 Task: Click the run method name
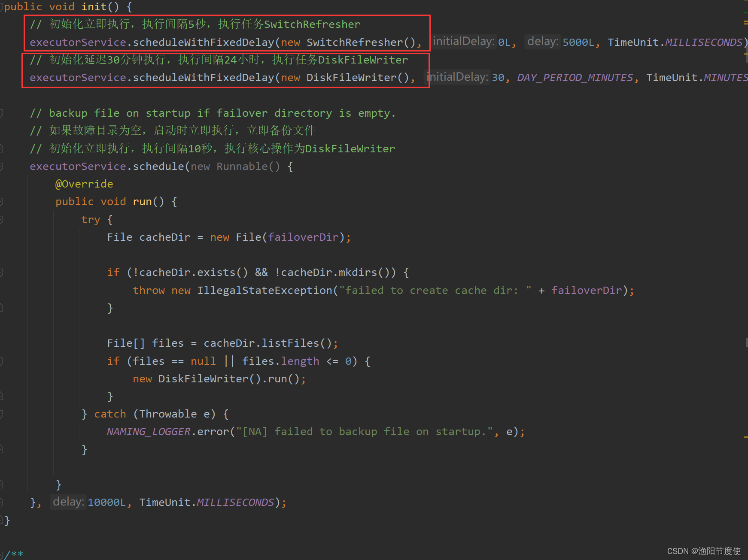pos(142,202)
